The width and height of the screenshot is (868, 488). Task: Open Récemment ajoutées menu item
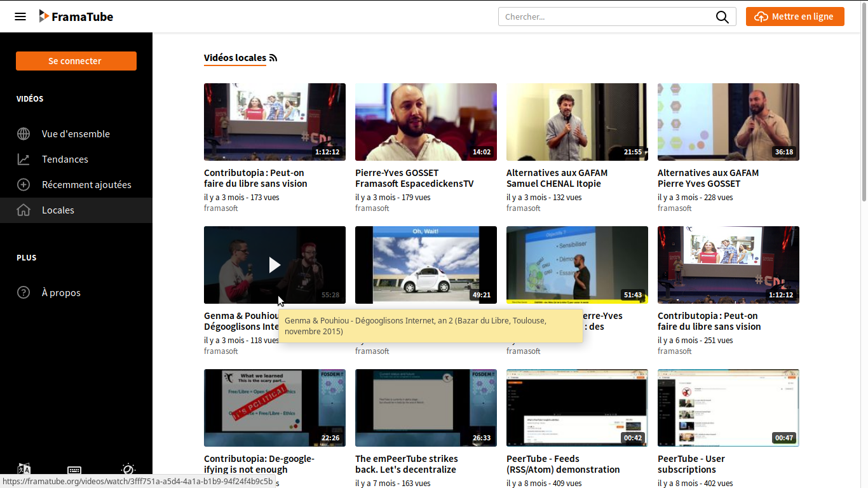(76, 184)
